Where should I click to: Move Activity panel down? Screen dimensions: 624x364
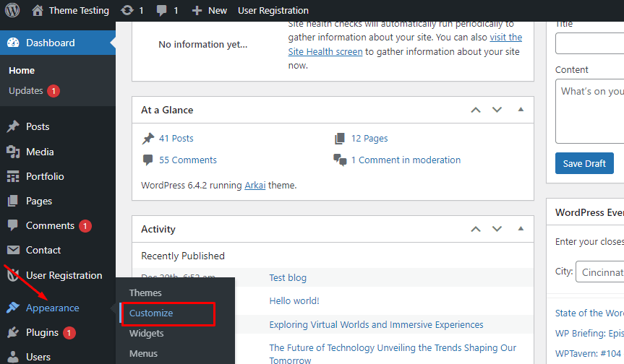tap(497, 229)
